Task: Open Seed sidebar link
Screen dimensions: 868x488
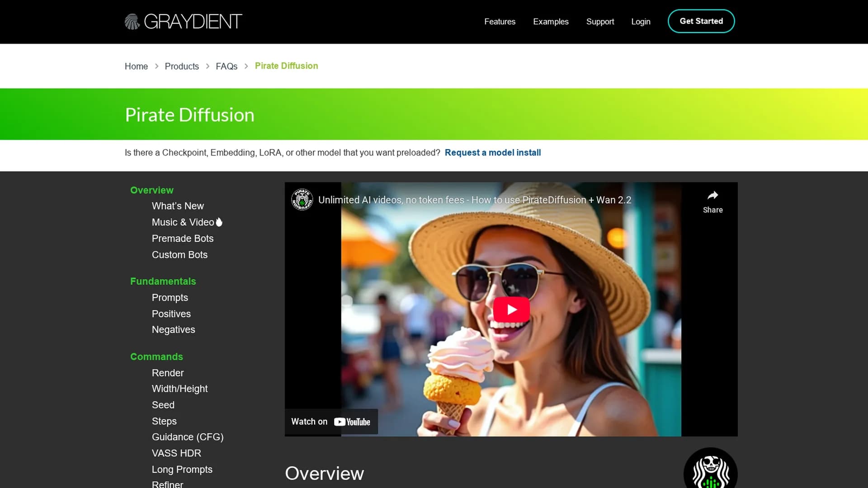Action: click(x=163, y=405)
